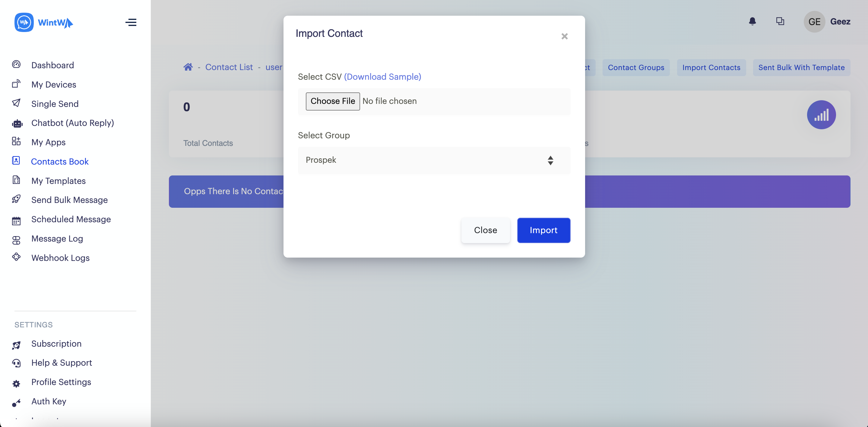Click the Download Sample link
868x427 pixels.
click(x=382, y=77)
